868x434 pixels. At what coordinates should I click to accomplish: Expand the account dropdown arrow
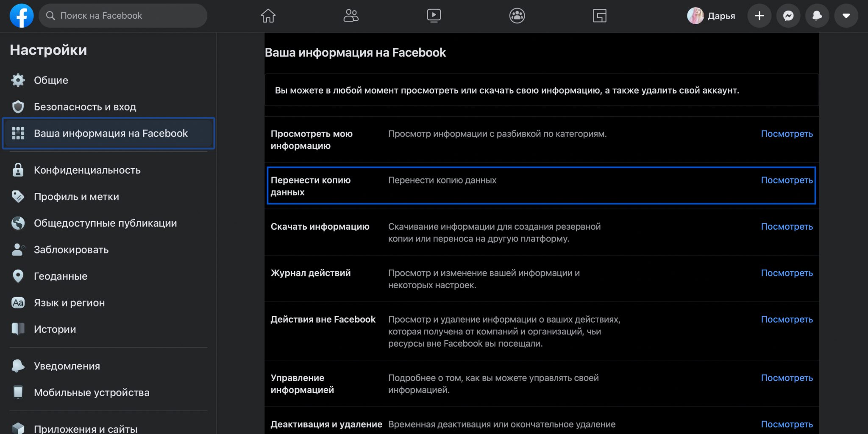[846, 16]
